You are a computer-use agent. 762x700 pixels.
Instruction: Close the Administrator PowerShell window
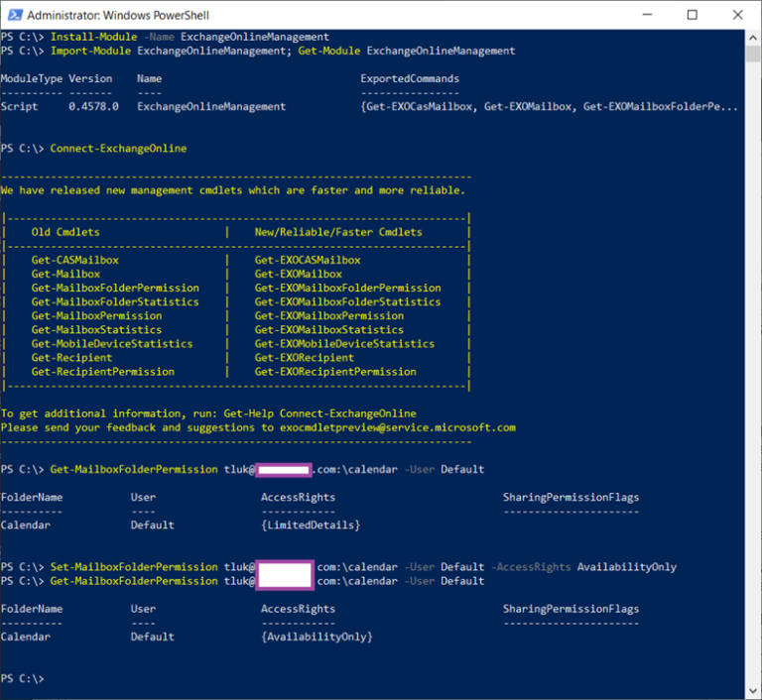point(738,15)
